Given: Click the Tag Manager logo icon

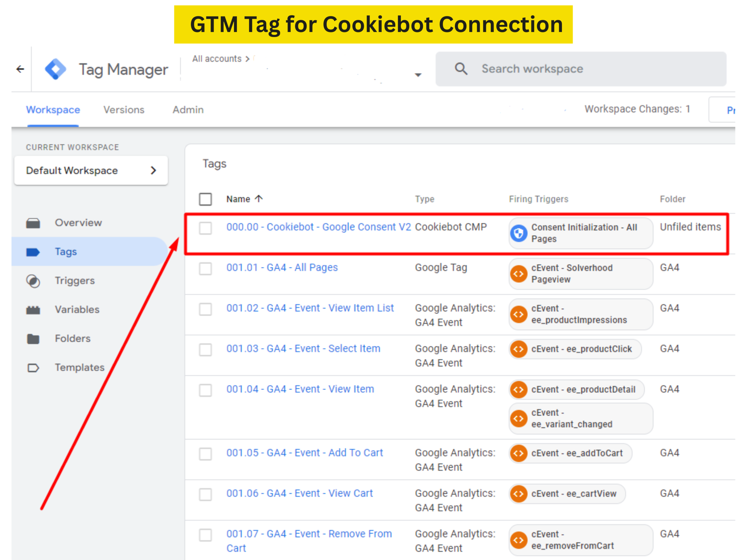Looking at the screenshot, I should pos(56,69).
